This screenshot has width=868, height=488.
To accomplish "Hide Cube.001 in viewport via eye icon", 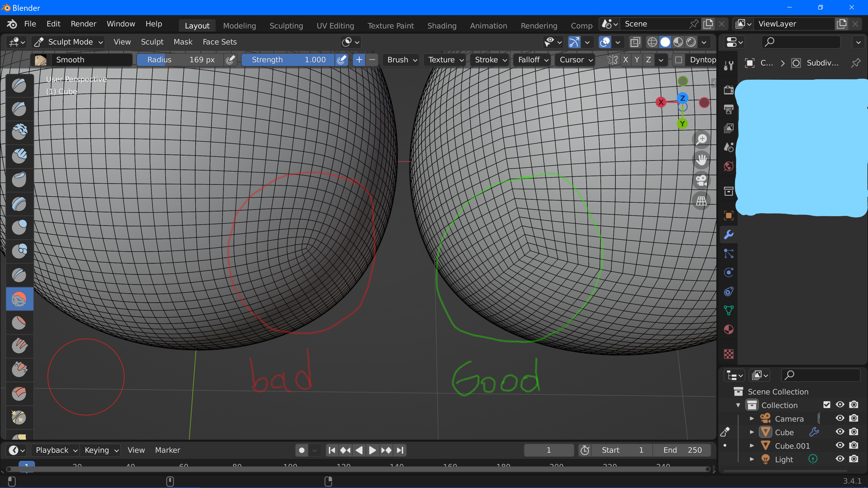I will [x=840, y=445].
